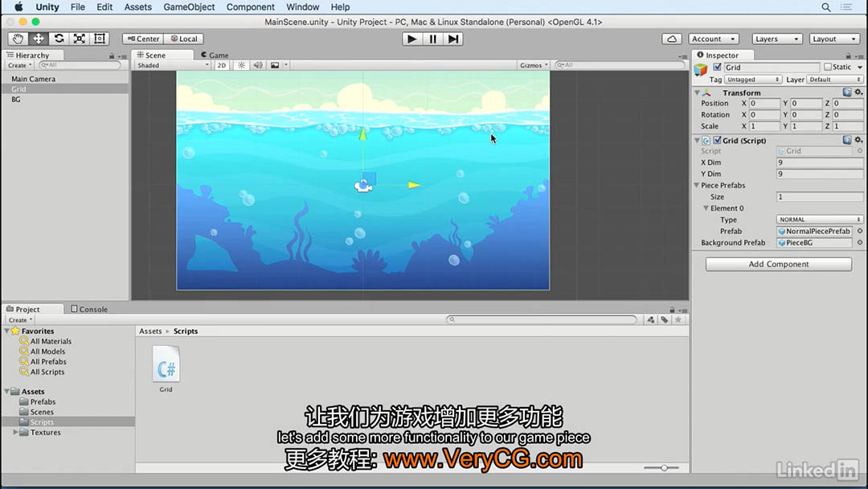This screenshot has height=489, width=868.
Task: Click the GameObject cube icon in Inspector
Action: (701, 70)
